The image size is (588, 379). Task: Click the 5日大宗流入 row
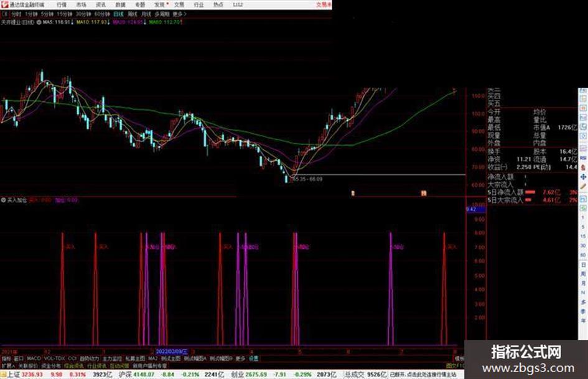pyautogui.click(x=532, y=200)
